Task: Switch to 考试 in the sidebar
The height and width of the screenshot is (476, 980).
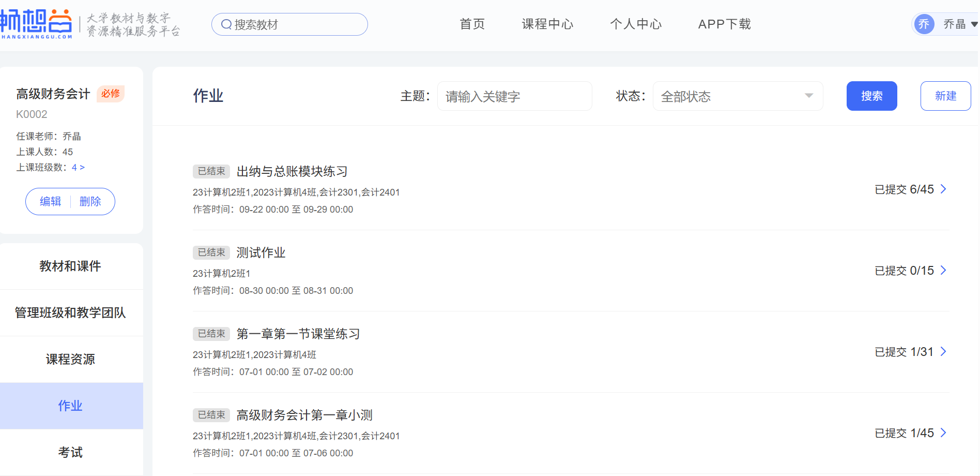Action: tap(70, 453)
